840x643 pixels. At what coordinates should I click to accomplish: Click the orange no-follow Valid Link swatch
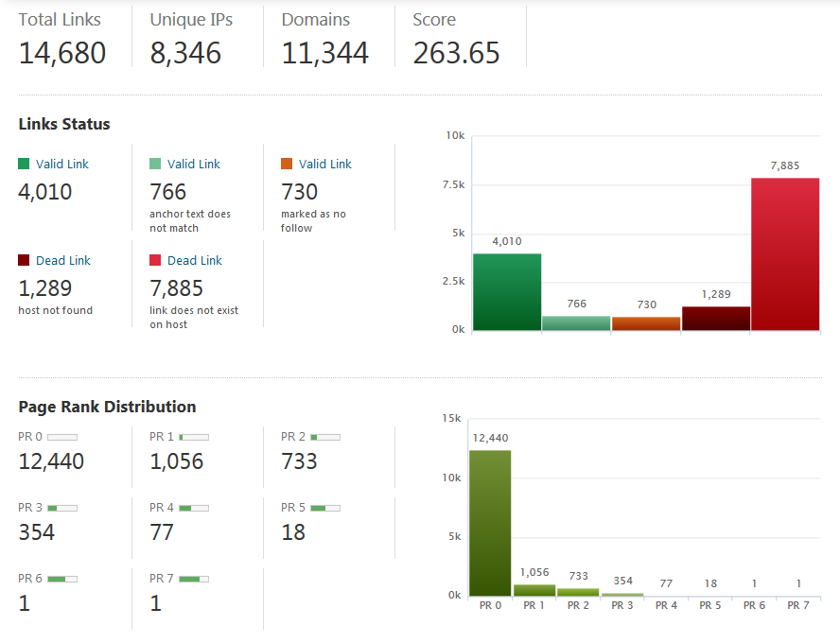point(287,164)
